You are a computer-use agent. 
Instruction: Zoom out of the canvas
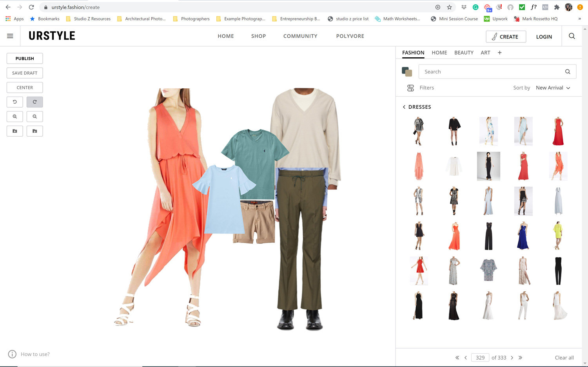(x=34, y=117)
